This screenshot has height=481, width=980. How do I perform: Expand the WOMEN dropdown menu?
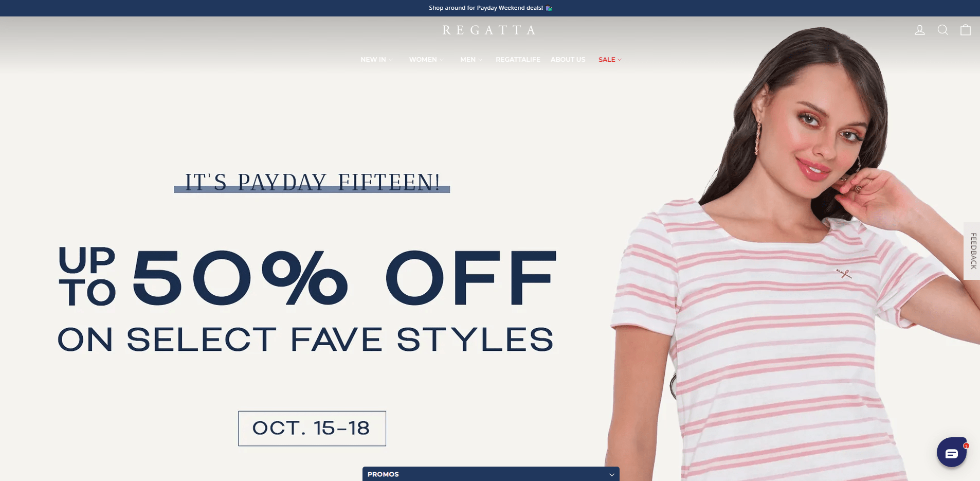(x=426, y=60)
